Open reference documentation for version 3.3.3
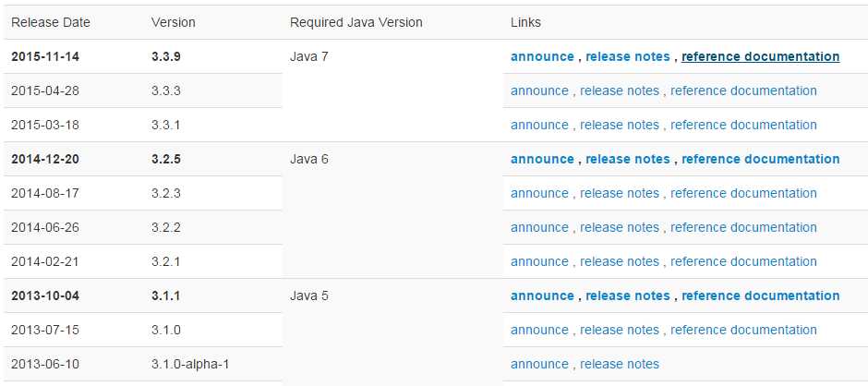Image resolution: width=868 pixels, height=386 pixels. 743,90
